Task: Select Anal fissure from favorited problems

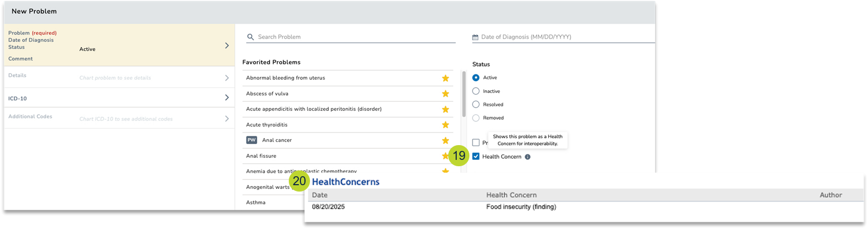Action: 261,156
